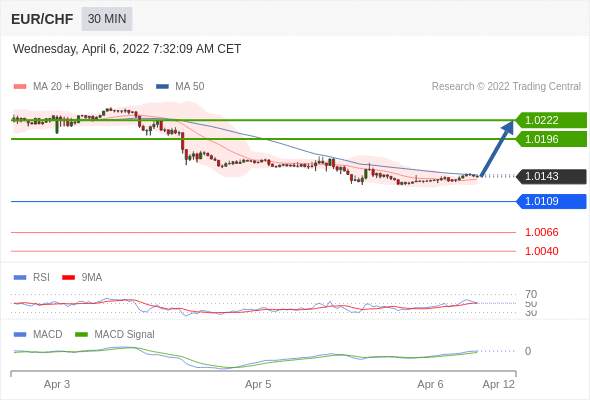Select the 'MA 50' legend label

pos(190,87)
